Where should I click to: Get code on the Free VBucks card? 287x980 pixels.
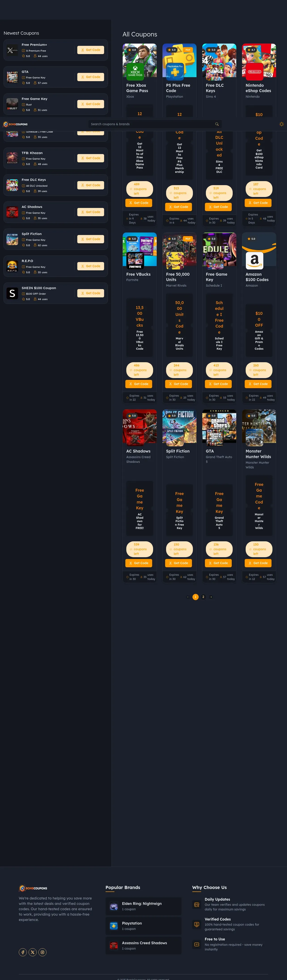[139, 384]
